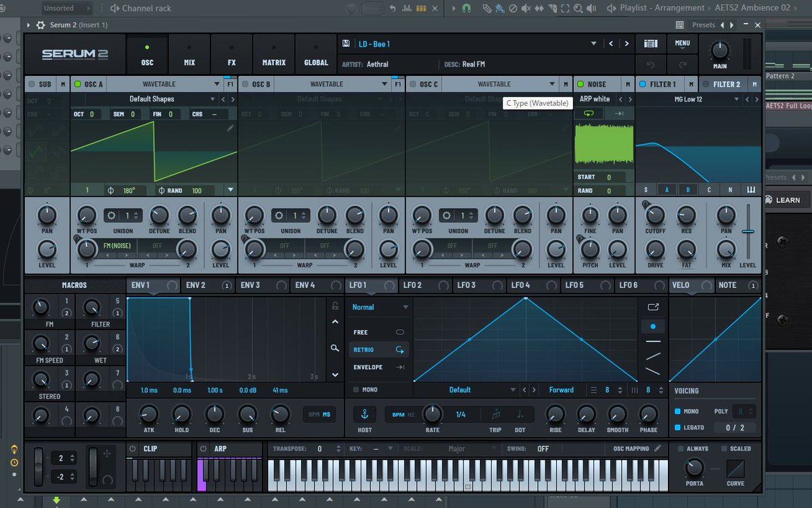Viewport: 812px width, 508px height.
Task: Select ENVELOPE LFO trigger mode
Action: 378,367
